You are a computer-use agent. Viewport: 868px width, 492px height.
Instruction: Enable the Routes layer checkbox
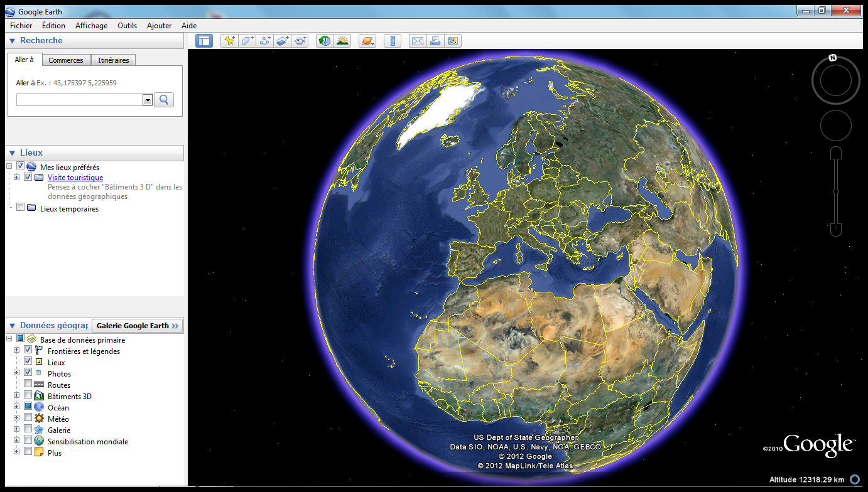coord(28,384)
